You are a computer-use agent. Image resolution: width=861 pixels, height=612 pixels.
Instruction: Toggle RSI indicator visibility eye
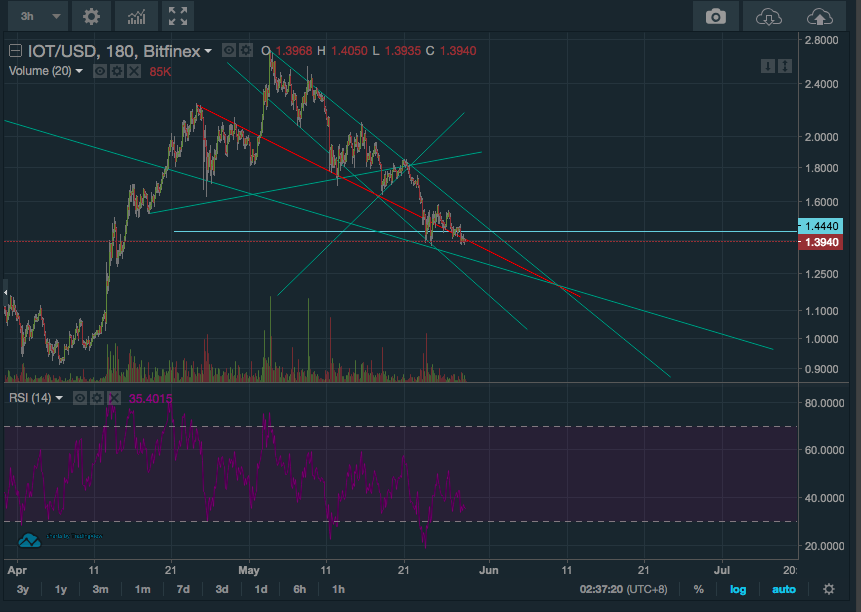[x=80, y=398]
